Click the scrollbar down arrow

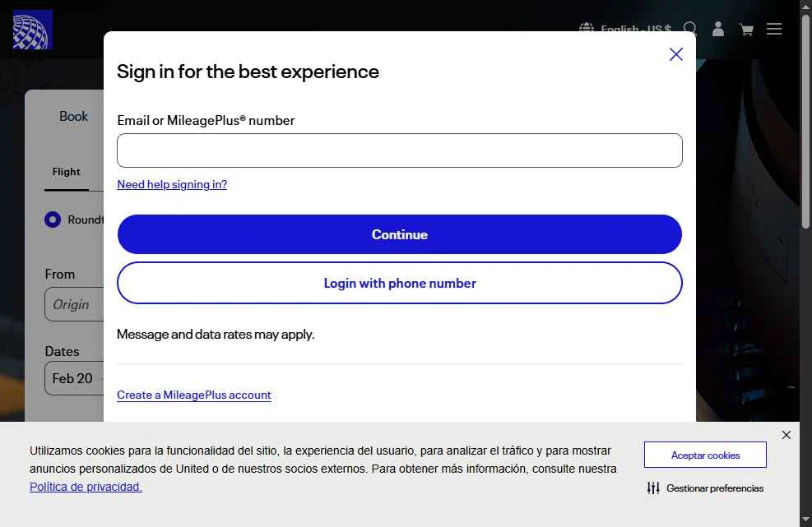(x=805, y=520)
